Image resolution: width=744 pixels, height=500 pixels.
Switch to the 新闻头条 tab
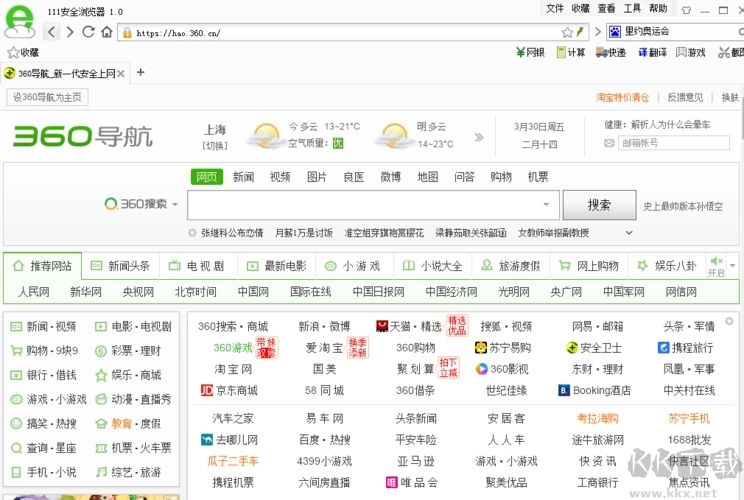pos(120,266)
